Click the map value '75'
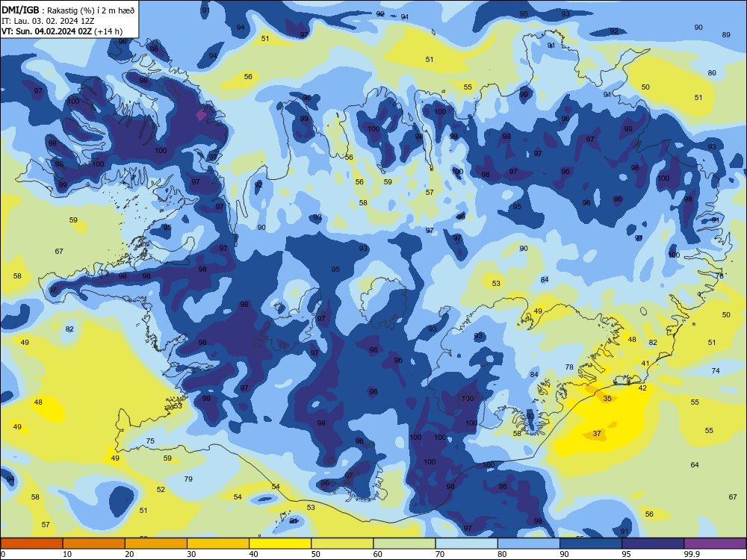Image resolution: width=747 pixels, height=560 pixels. 150,441
